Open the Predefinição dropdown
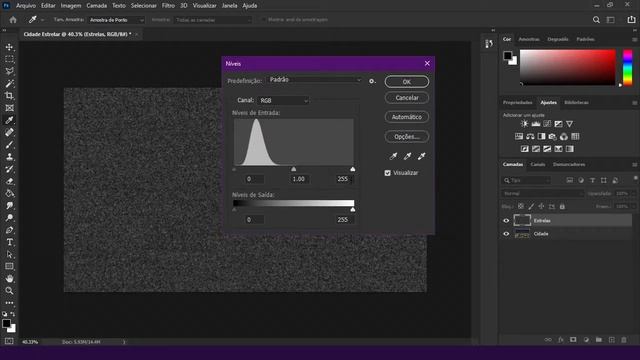 [315, 80]
